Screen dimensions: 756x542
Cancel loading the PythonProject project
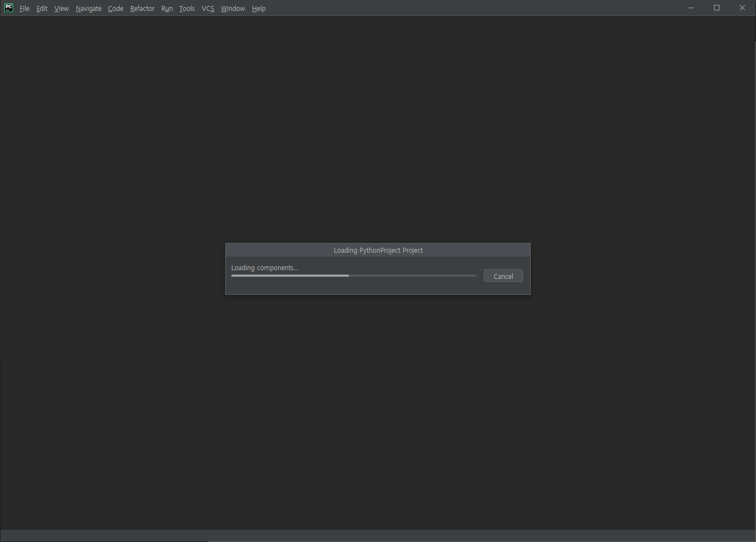pos(503,276)
